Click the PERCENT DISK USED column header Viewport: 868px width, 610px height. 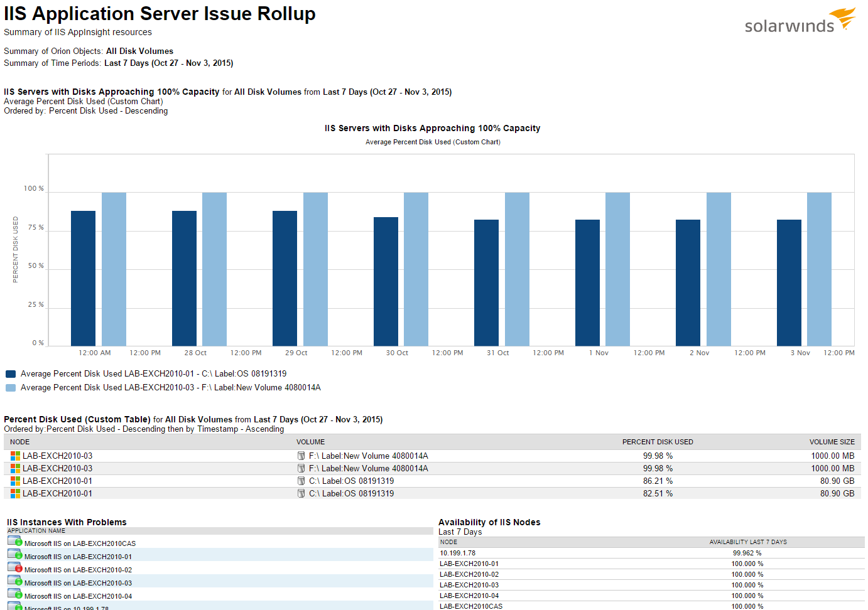657,442
